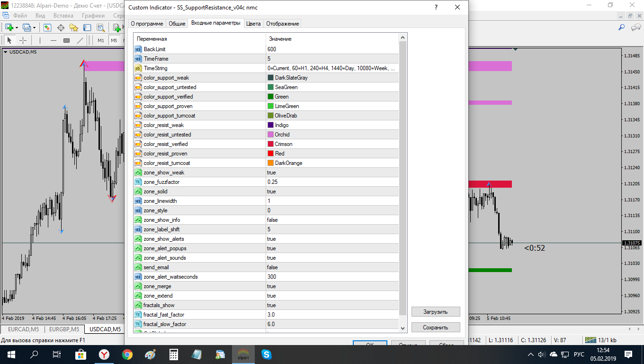Open the chat bubbles icon
Image resolution: width=644 pixels, height=364 pixels.
click(x=636, y=27)
